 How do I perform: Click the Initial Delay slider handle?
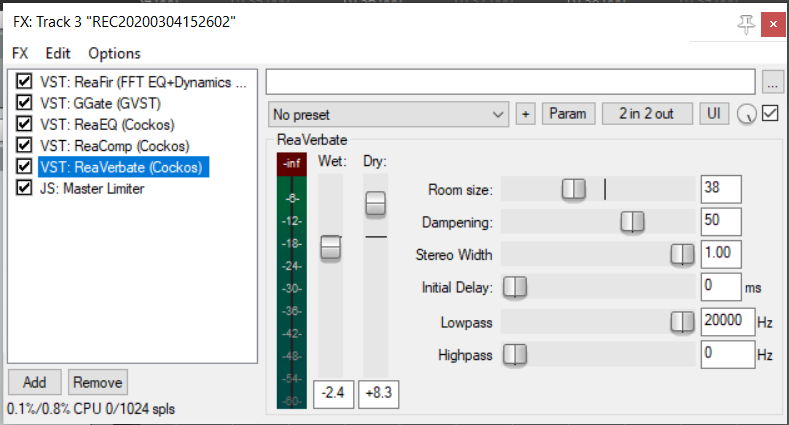515,287
